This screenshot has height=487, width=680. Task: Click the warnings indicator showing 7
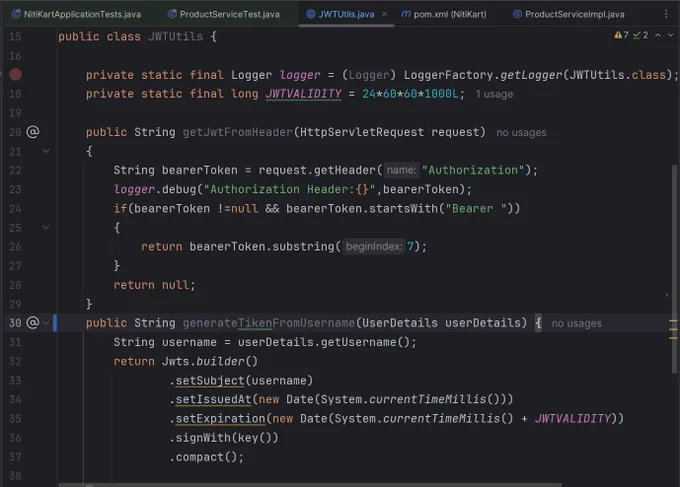click(621, 35)
